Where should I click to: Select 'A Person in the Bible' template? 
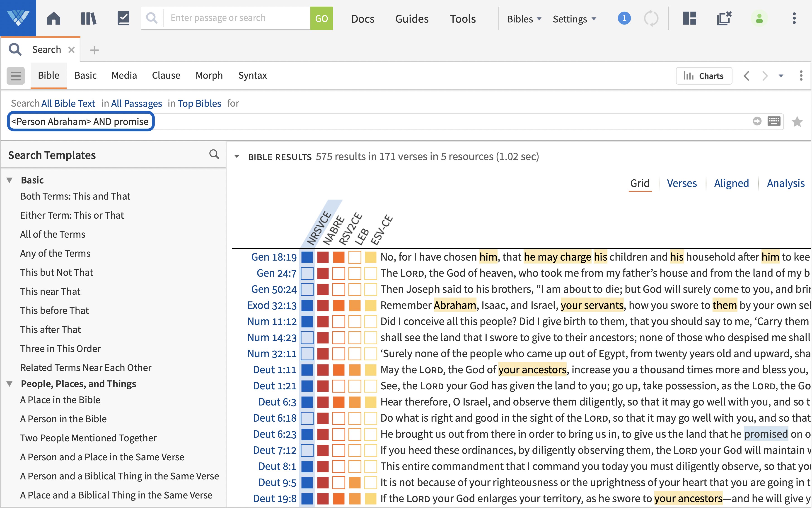coord(63,419)
